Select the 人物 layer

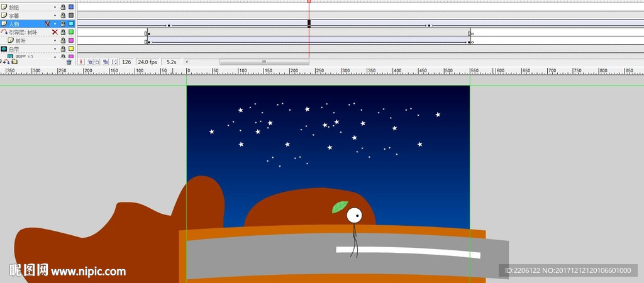tap(14, 23)
